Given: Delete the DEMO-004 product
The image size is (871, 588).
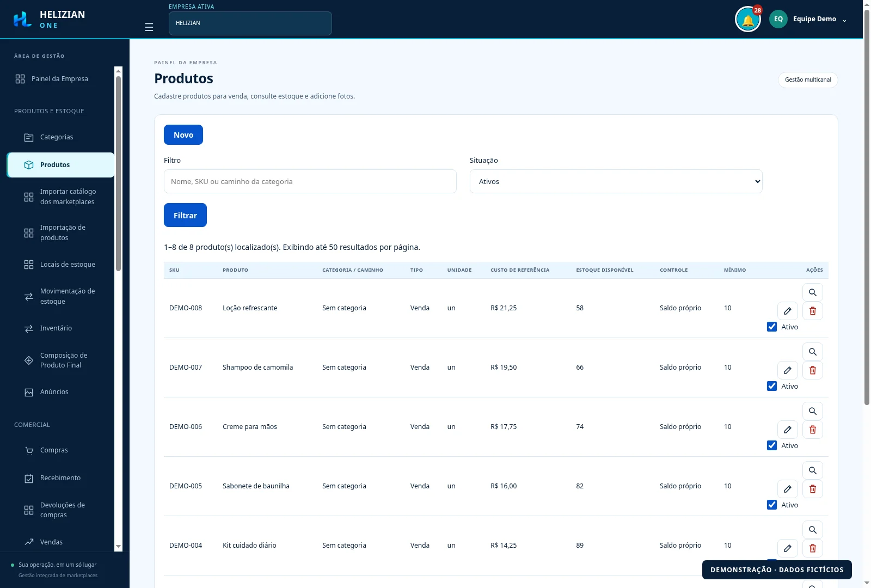Looking at the screenshot, I should 813,548.
